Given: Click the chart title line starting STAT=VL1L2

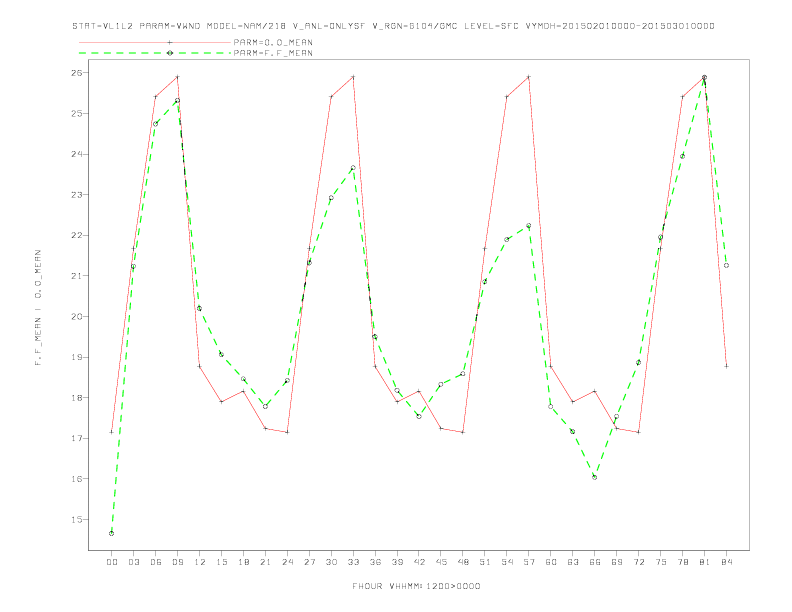Looking at the screenshot, I should [x=393, y=26].
